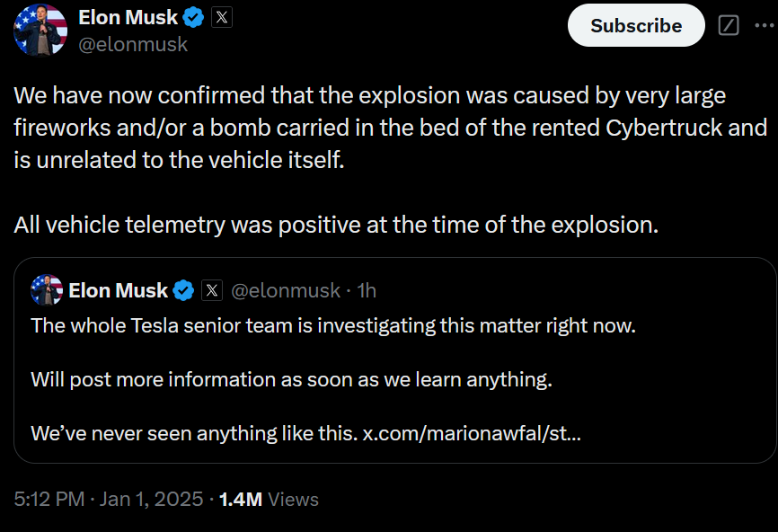Image resolution: width=778 pixels, height=532 pixels.
Task: Click Elon Musk's profile avatar at top
Action: (40, 30)
